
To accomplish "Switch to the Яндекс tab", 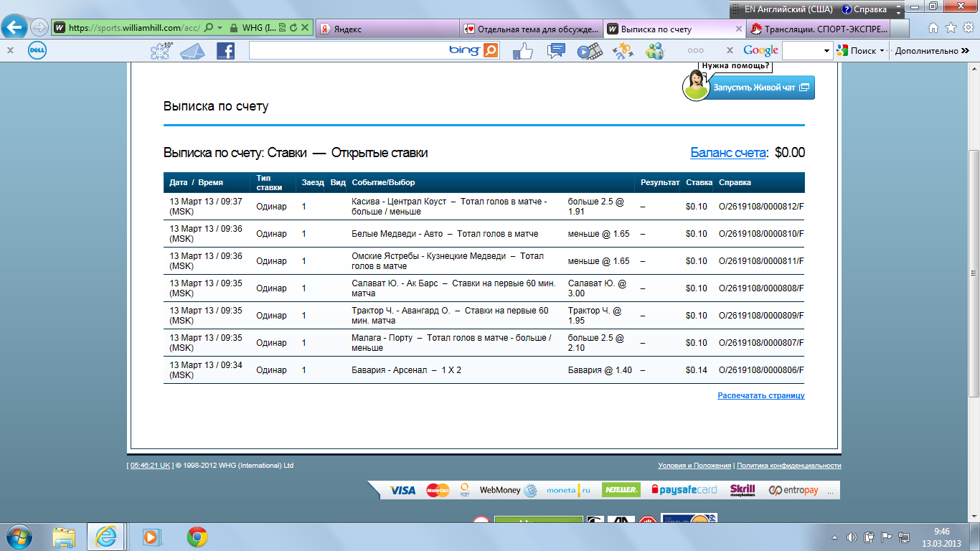I will click(386, 29).
